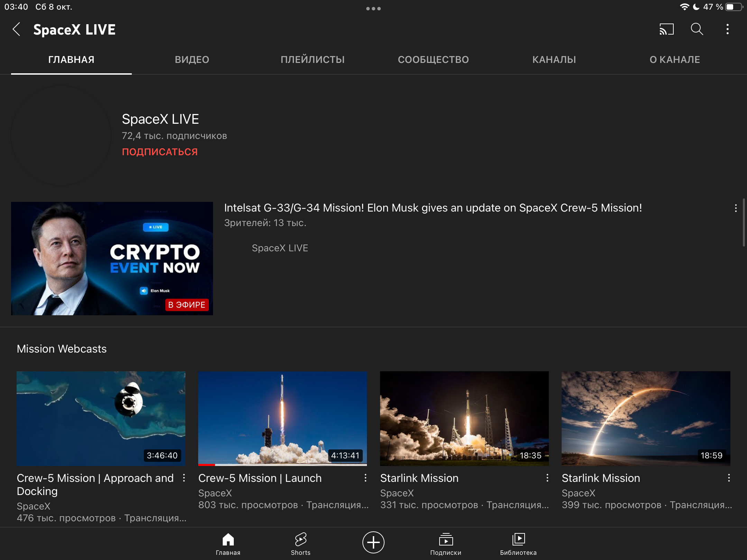Switch to the КАНАЛЫ tab
This screenshot has height=560, width=747.
pyautogui.click(x=554, y=60)
